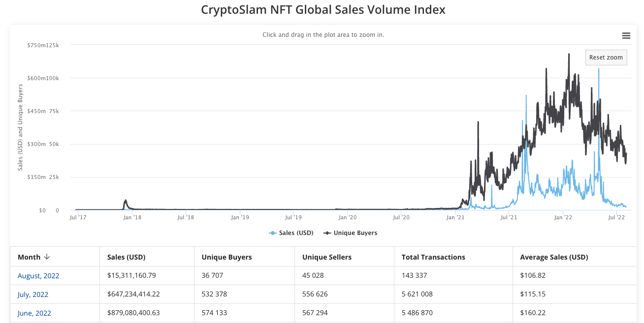Open the chart hamburger context menu
644x323 pixels.
click(626, 35)
